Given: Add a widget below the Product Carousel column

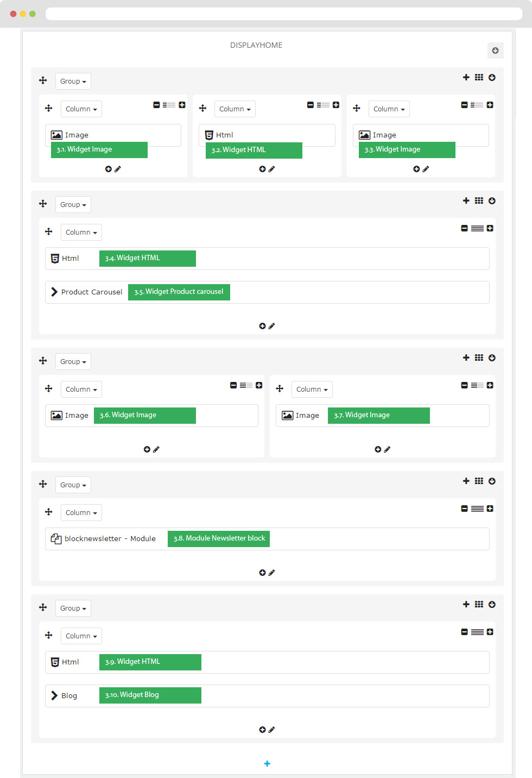Looking at the screenshot, I should (x=262, y=326).
